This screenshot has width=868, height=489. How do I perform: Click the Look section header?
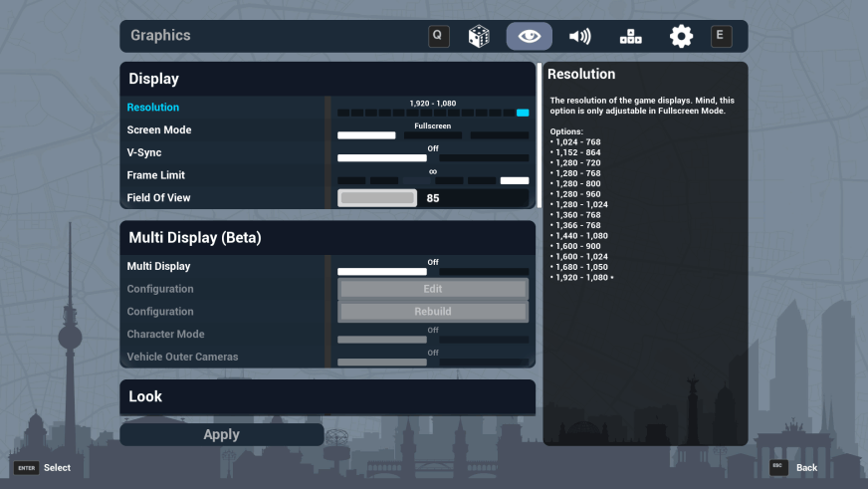[327, 396]
